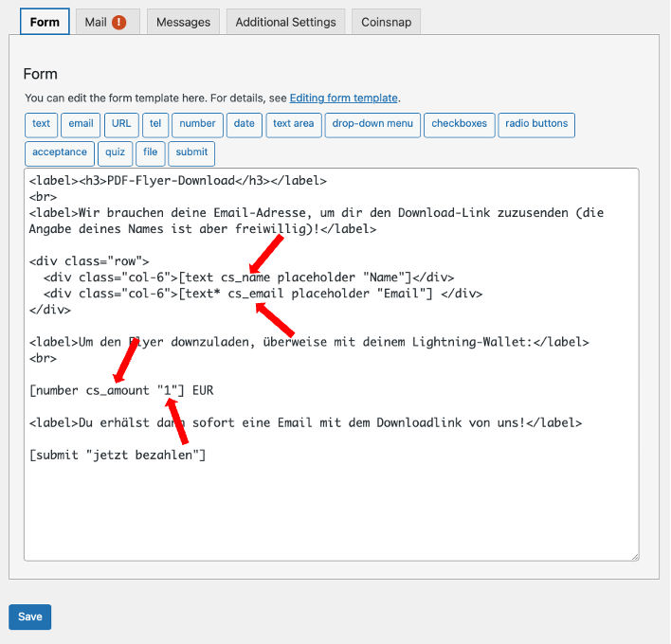The width and height of the screenshot is (671, 644).
Task: Insert a tel field tag
Action: [x=155, y=124]
